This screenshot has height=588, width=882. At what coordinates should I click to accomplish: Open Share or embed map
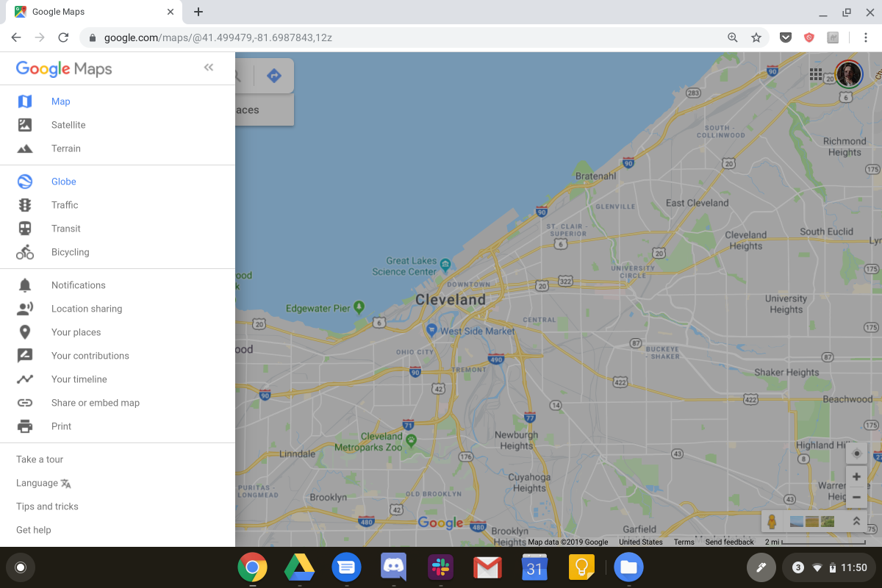[95, 403]
